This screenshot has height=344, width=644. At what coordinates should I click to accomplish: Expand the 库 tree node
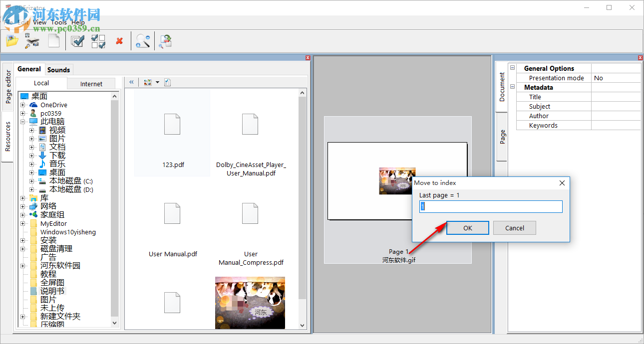(x=22, y=198)
